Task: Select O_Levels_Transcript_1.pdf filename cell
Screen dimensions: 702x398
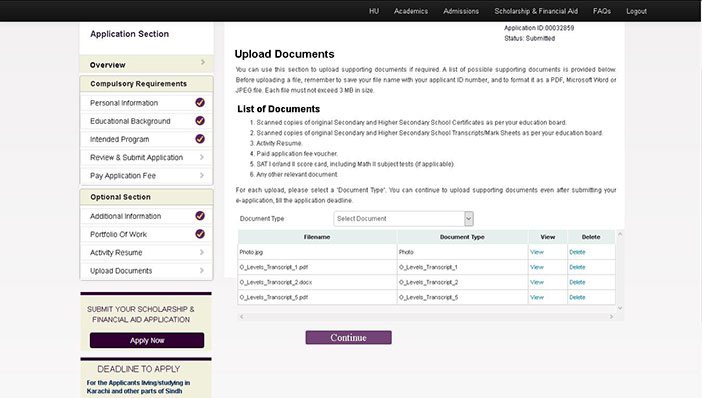Action: (x=317, y=267)
